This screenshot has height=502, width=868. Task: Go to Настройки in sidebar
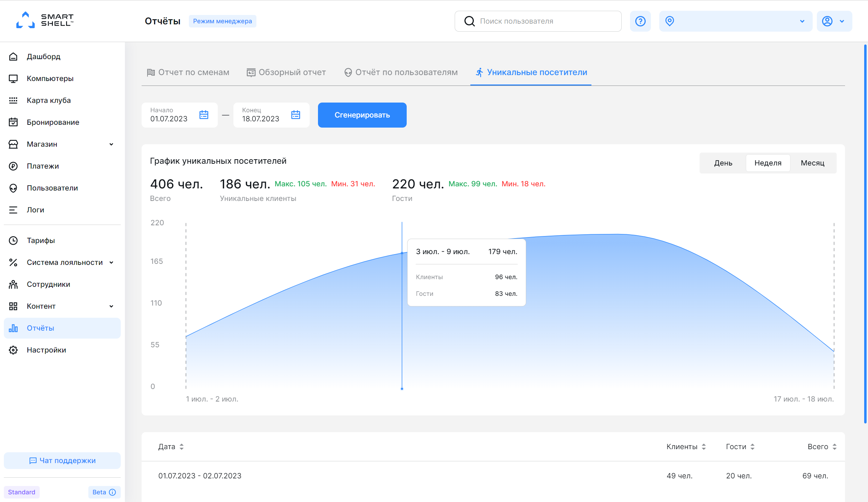46,350
